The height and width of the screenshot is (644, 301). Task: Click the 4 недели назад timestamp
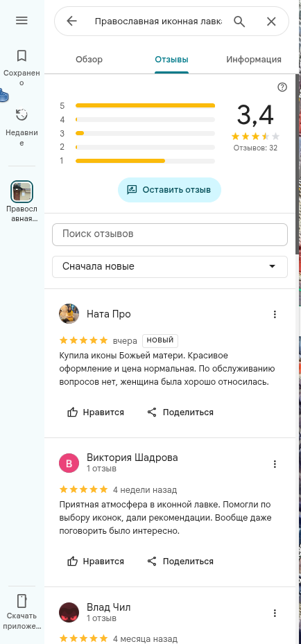[x=145, y=489]
